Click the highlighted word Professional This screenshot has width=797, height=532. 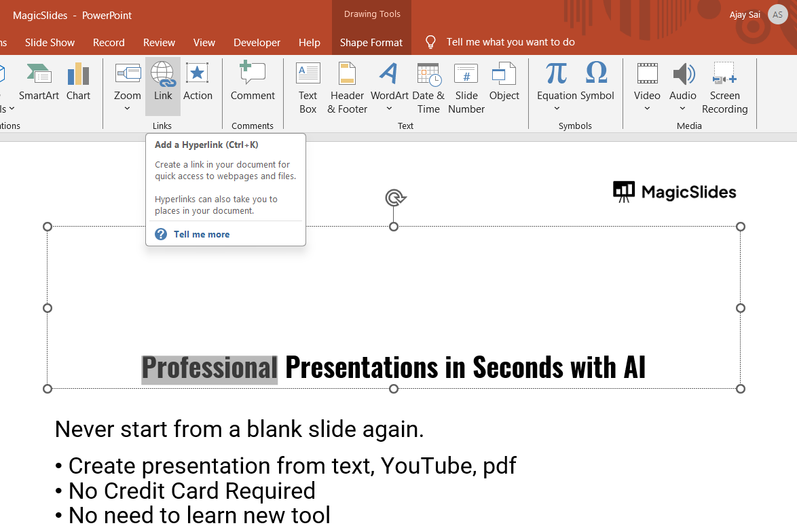coord(209,368)
